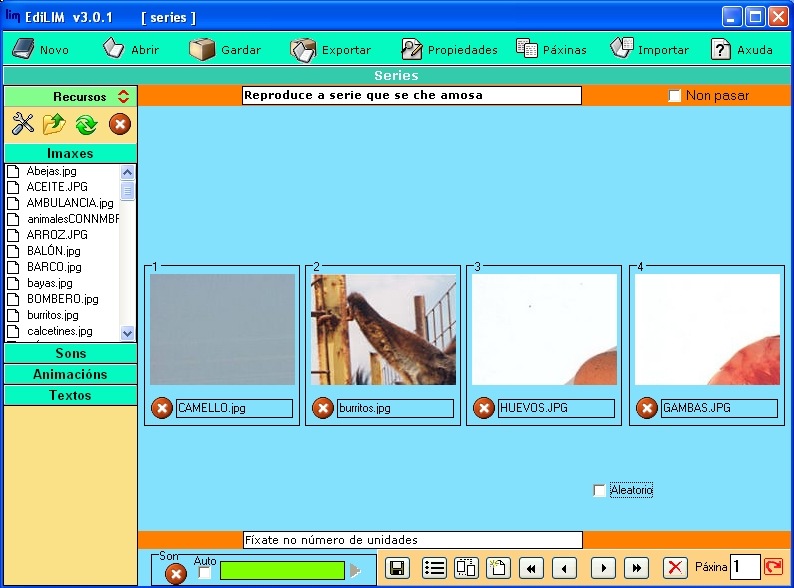Expand the Recursos panel arrows
The height and width of the screenshot is (588, 794).
coord(123,97)
